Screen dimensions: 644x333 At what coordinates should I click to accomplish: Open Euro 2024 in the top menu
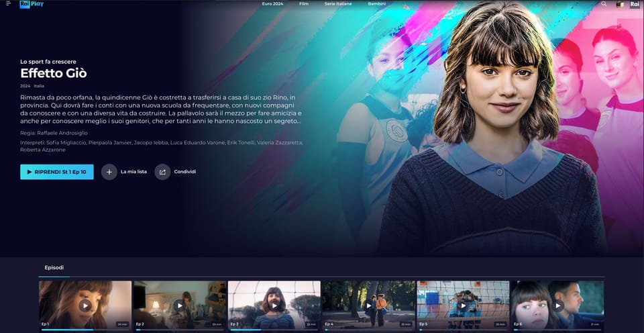273,4
